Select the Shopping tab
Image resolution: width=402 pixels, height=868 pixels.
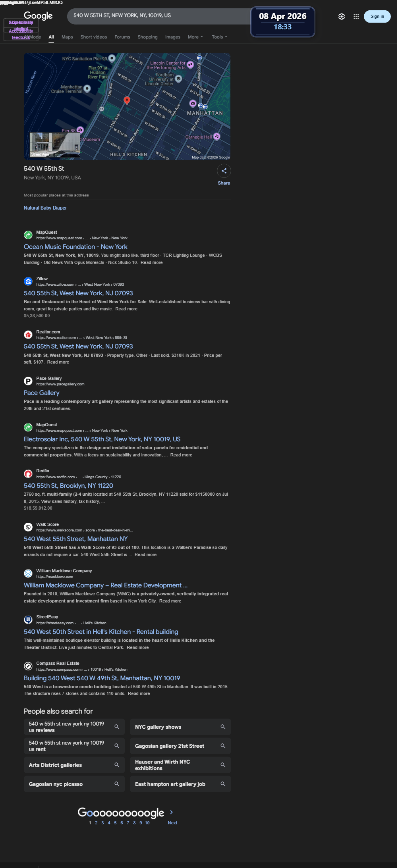pos(147,37)
